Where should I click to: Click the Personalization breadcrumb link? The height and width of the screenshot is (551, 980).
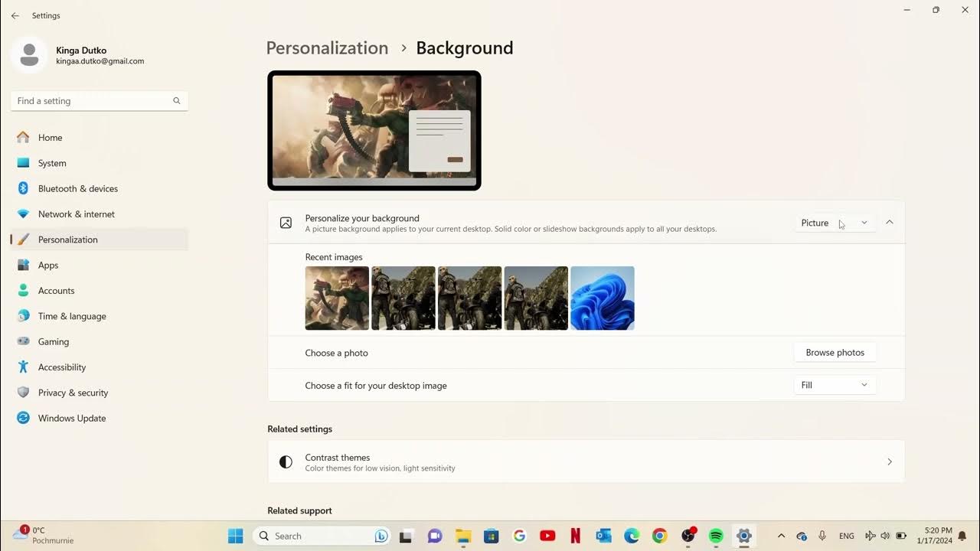[327, 47]
